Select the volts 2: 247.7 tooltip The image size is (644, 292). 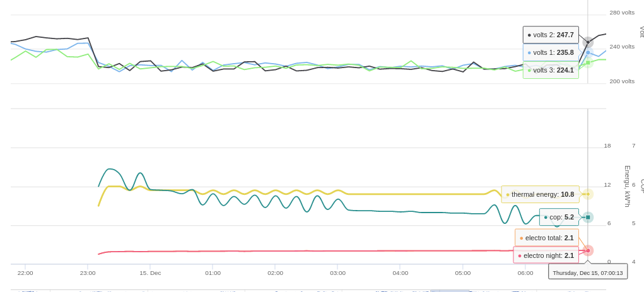click(550, 35)
